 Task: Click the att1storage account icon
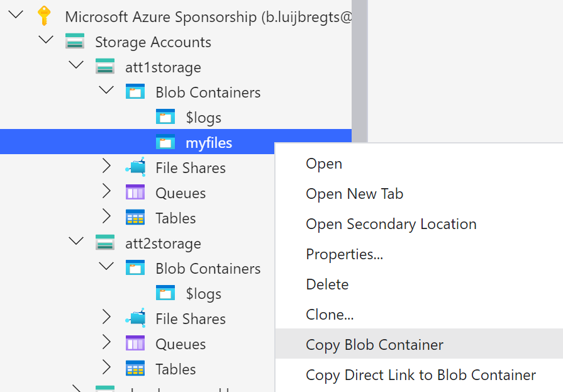(x=105, y=67)
